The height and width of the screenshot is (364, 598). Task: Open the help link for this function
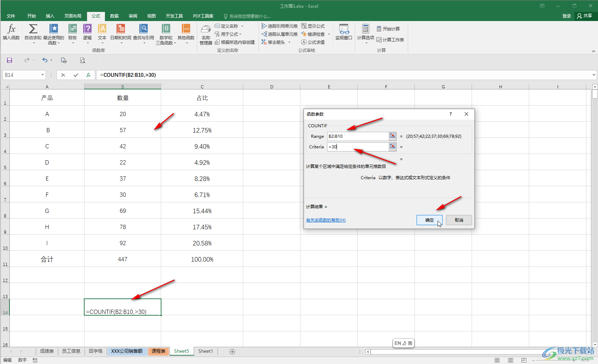(326, 220)
